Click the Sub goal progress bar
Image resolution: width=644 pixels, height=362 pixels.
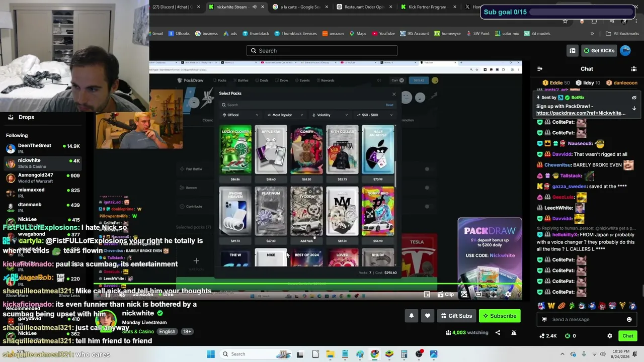(x=582, y=12)
